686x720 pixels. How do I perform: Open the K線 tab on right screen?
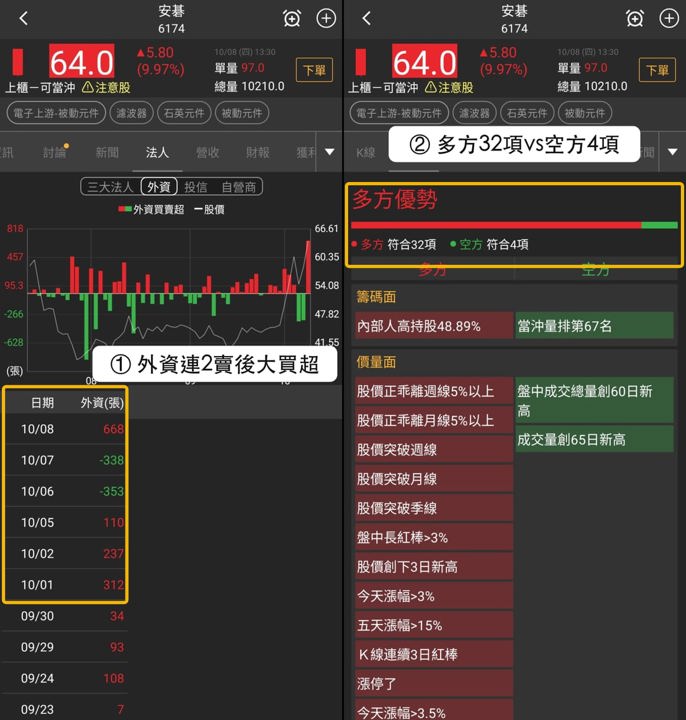365,152
